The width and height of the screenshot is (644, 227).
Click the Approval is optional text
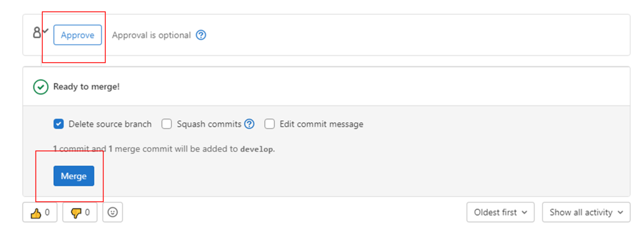[x=151, y=35]
